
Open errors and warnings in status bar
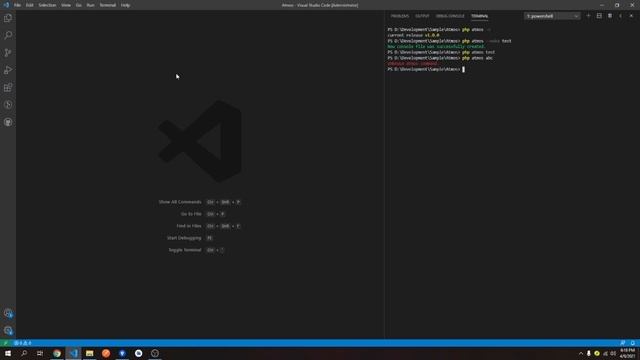pyautogui.click(x=23, y=343)
